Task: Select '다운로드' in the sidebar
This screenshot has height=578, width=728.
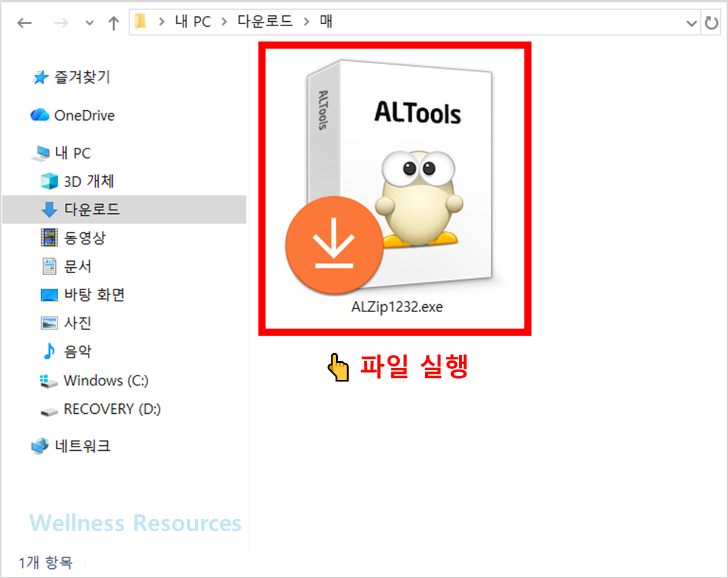Action: (92, 210)
